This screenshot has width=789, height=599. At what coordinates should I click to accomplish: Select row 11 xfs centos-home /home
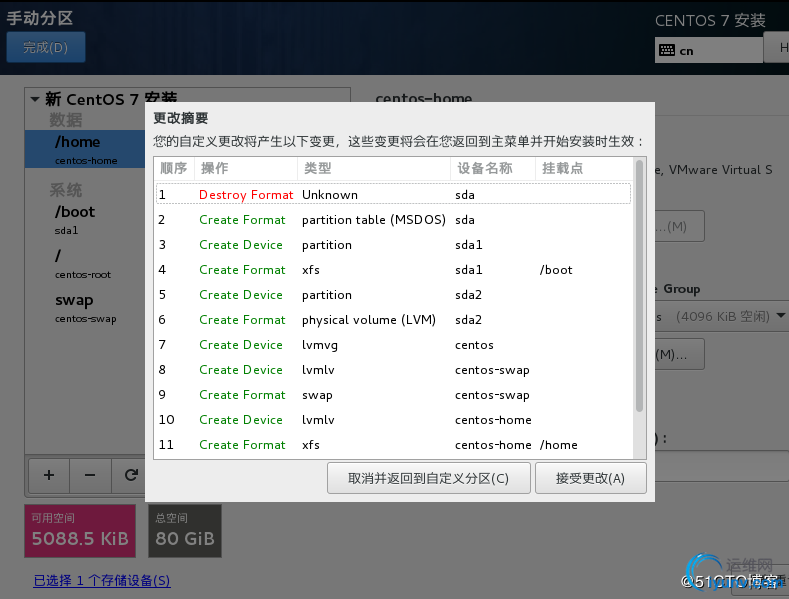tap(393, 445)
